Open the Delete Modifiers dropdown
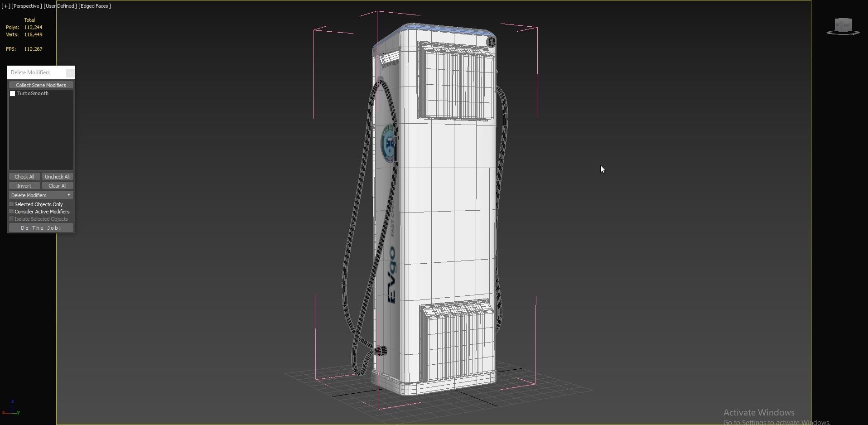Viewport: 868px width, 425px height. click(41, 195)
